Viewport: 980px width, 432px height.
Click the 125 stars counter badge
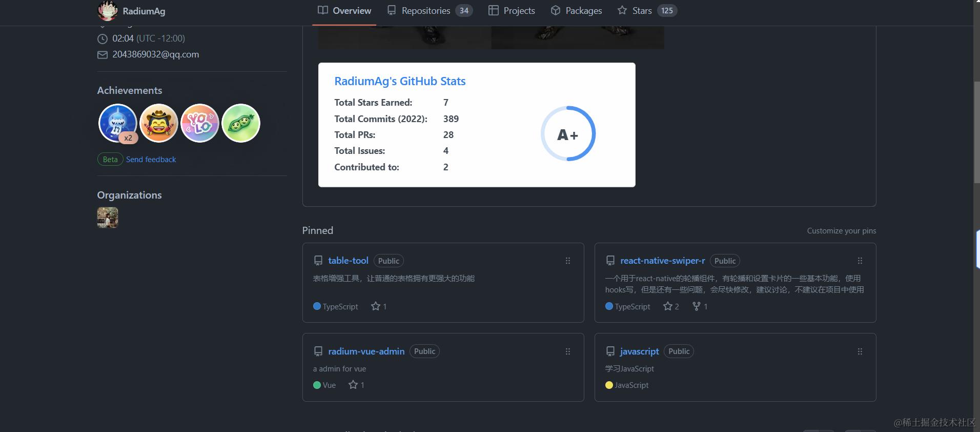click(x=667, y=11)
